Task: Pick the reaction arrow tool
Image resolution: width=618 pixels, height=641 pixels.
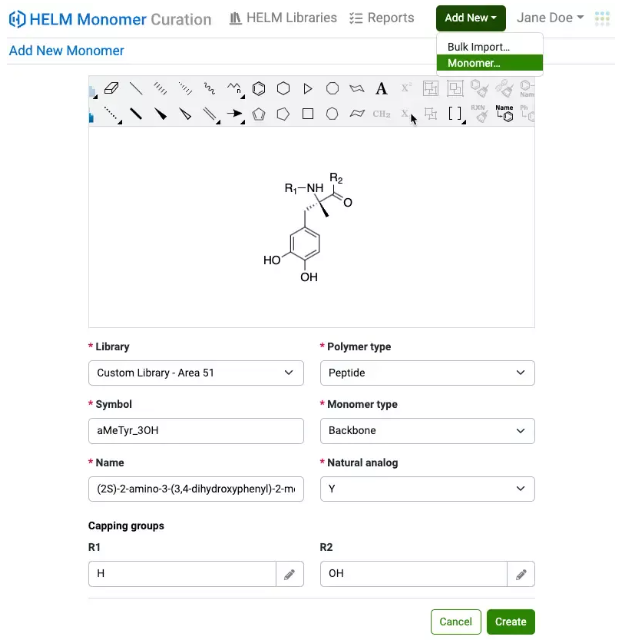Action: pos(234,114)
